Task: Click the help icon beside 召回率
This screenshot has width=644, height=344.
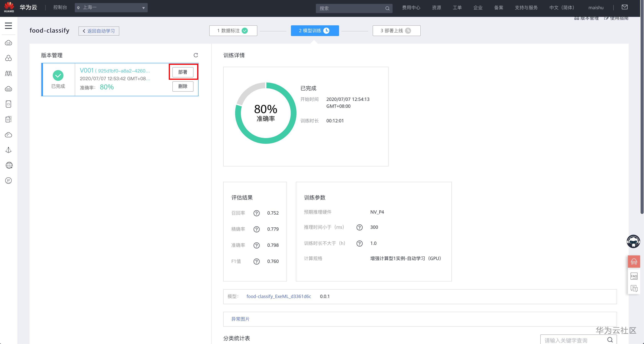Action: tap(256, 213)
